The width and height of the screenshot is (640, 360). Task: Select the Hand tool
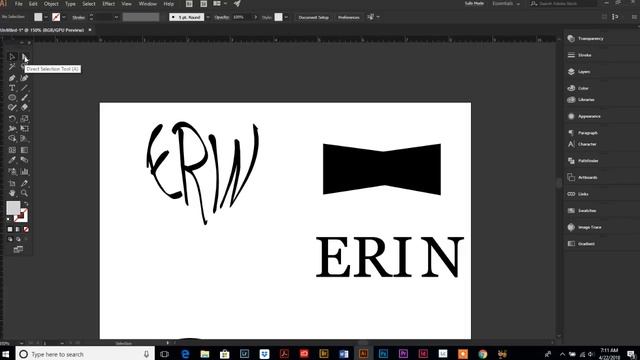12,193
